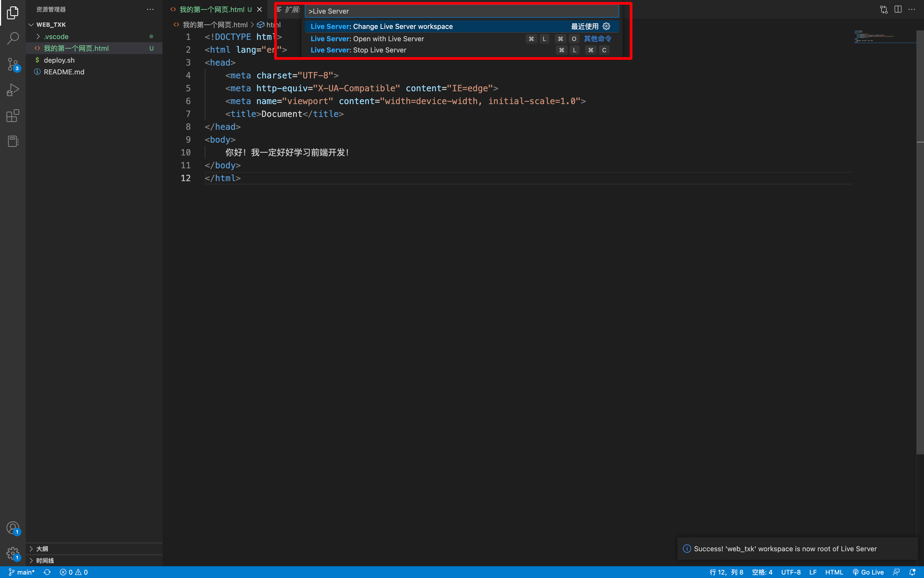This screenshot has height=578, width=924.
Task: Expand the 时间线 timeline section
Action: coord(94,560)
